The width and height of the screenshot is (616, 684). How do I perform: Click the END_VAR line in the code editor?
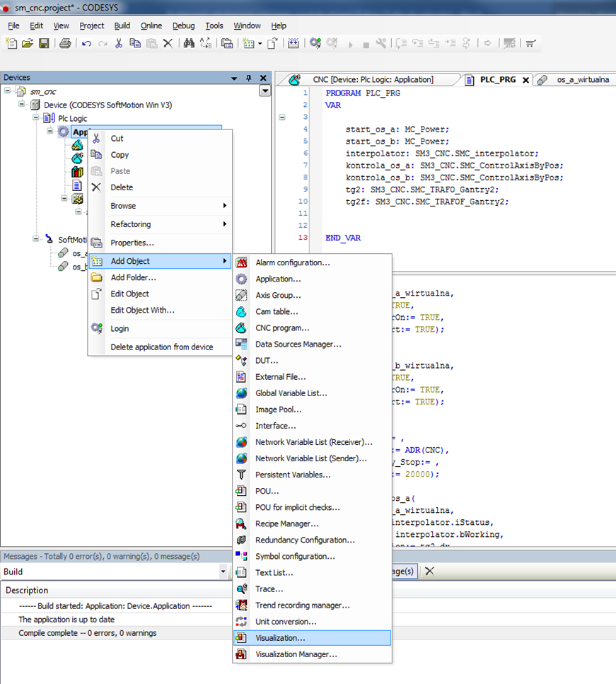tap(343, 238)
